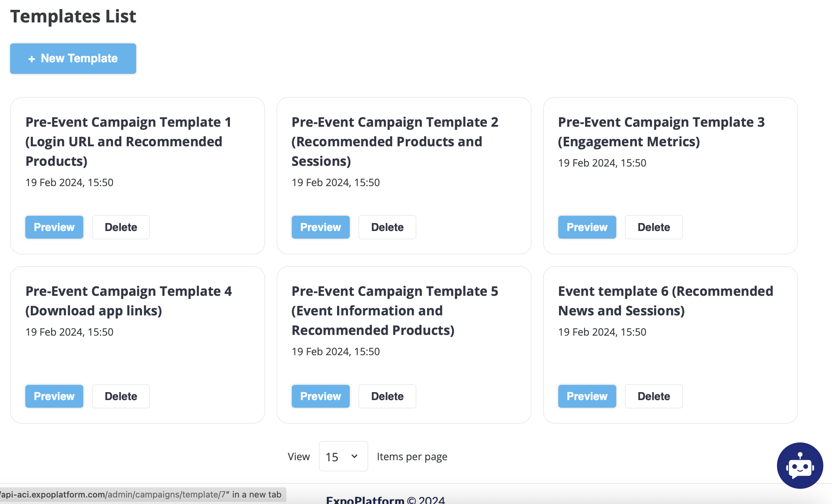832x504 pixels.
Task: Preview Pre-Event Campaign Template 5
Action: tap(320, 396)
